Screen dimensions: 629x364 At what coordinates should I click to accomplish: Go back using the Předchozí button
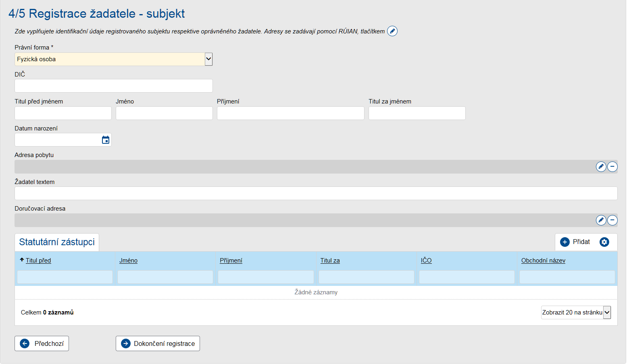click(42, 343)
